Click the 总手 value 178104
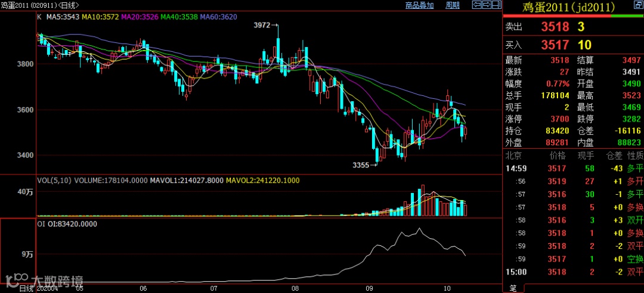The height and width of the screenshot is (293, 644). [x=556, y=96]
